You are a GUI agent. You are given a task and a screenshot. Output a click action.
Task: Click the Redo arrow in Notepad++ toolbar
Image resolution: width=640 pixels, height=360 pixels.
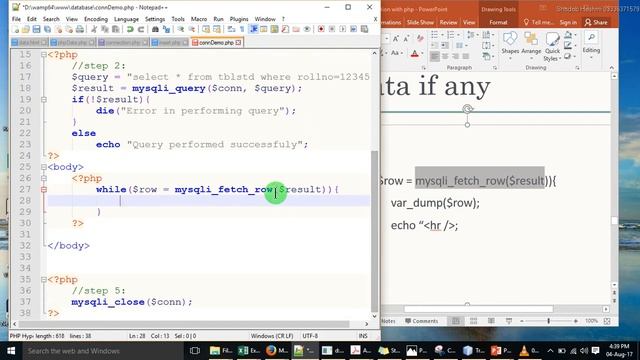[x=141, y=29]
